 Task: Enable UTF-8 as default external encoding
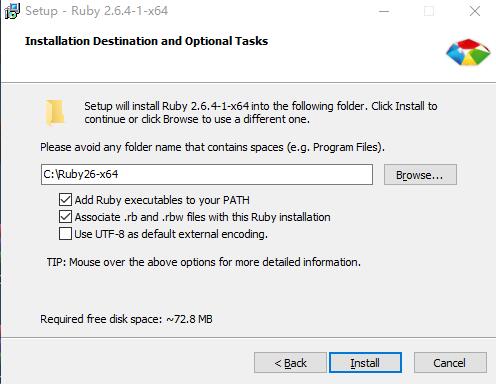pyautogui.click(x=65, y=234)
